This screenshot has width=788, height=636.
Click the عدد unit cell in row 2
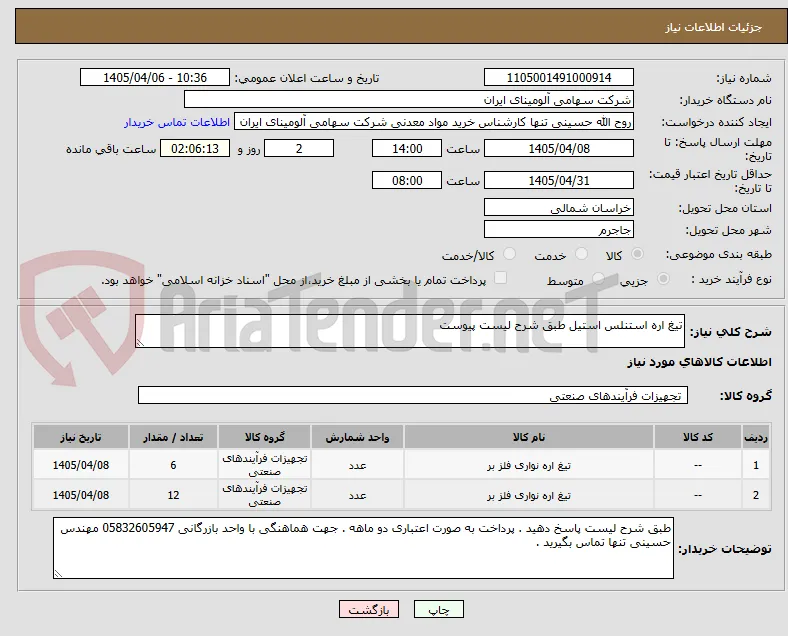click(x=357, y=495)
